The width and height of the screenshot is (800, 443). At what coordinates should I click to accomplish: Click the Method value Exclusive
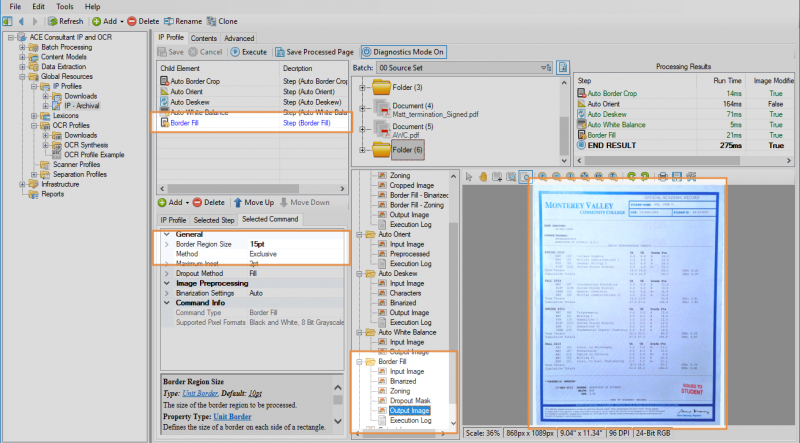(296, 254)
